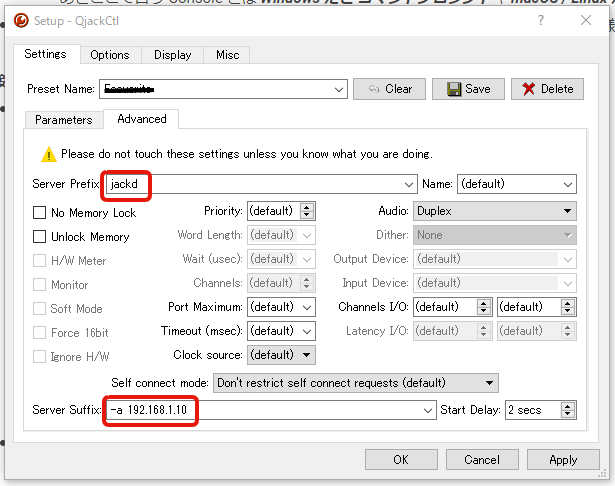This screenshot has width=615, height=486.
Task: Click the second Latency I/O spinner
Action: pos(568,331)
